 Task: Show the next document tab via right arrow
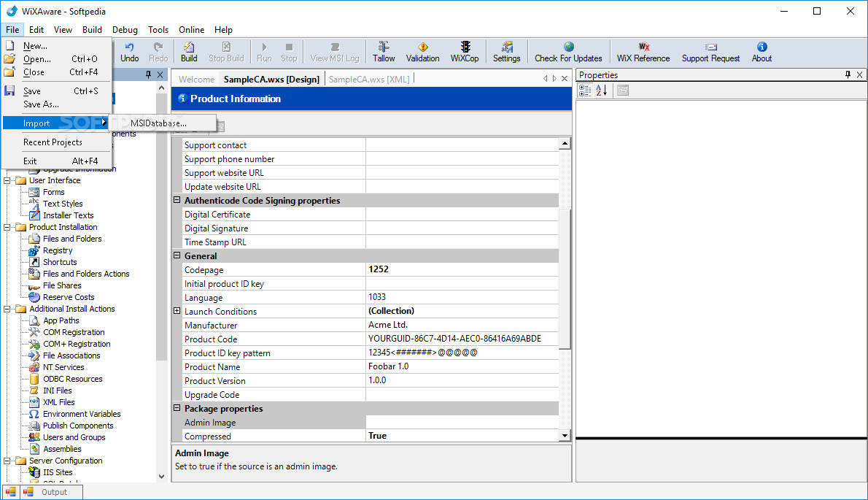(554, 79)
